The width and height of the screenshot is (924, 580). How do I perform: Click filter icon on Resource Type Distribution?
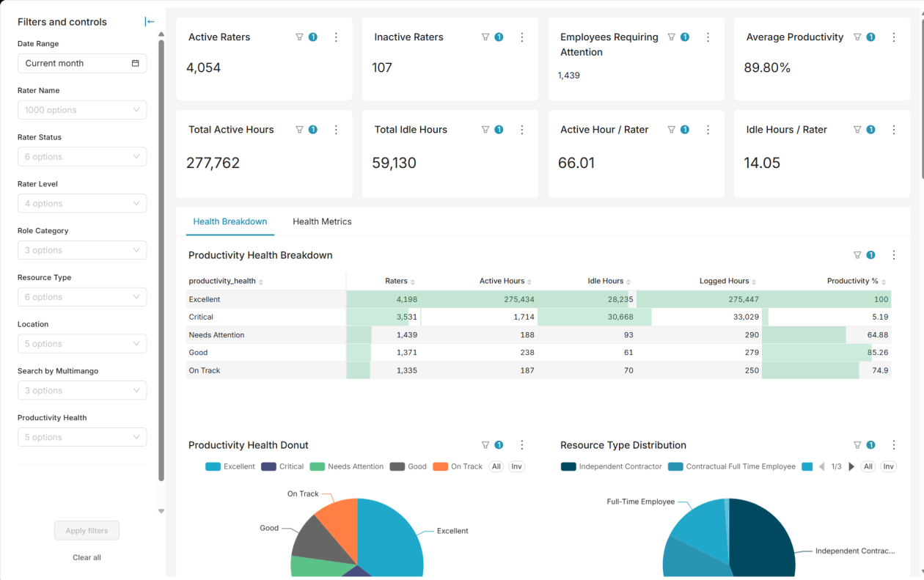857,444
